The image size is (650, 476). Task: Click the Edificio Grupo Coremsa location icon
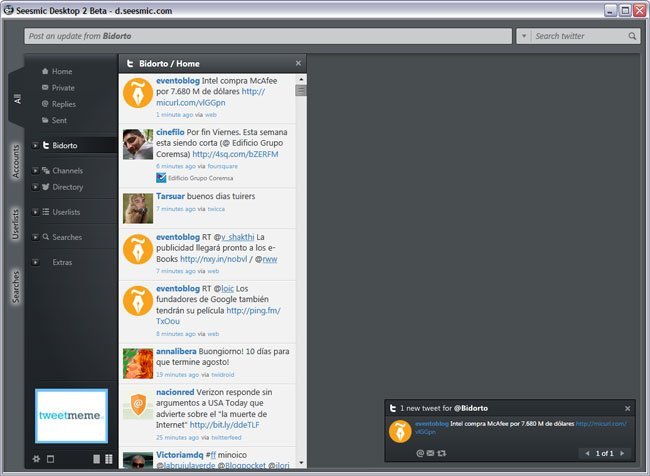point(161,178)
